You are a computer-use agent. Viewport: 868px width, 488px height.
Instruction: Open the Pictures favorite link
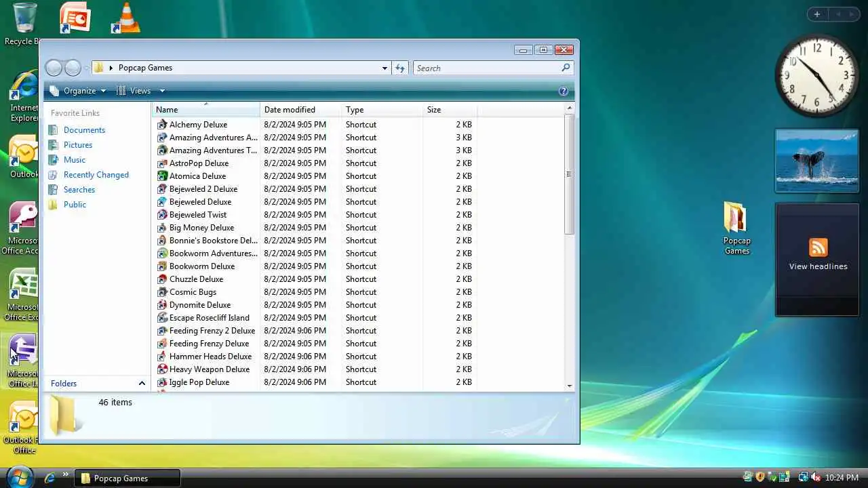[78, 145]
